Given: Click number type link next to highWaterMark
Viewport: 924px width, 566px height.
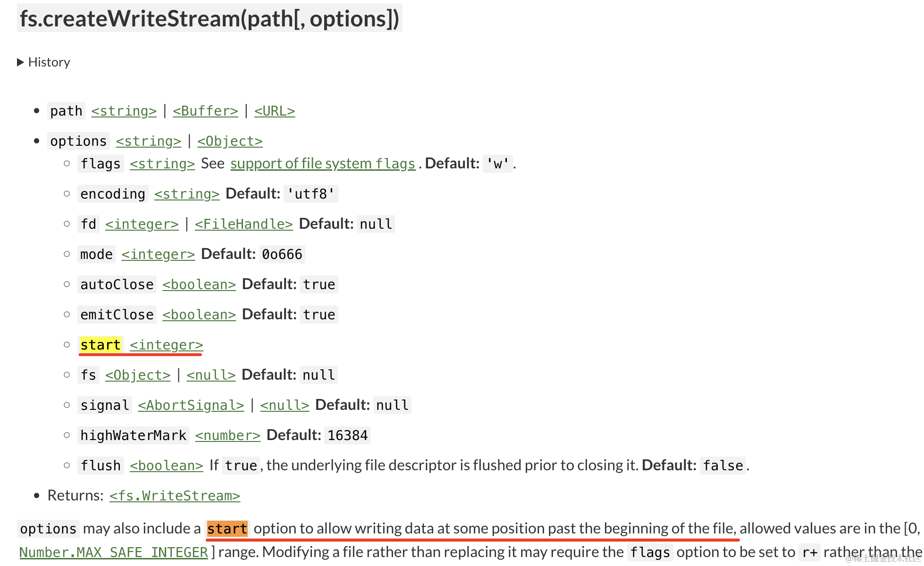Looking at the screenshot, I should 227,435.
